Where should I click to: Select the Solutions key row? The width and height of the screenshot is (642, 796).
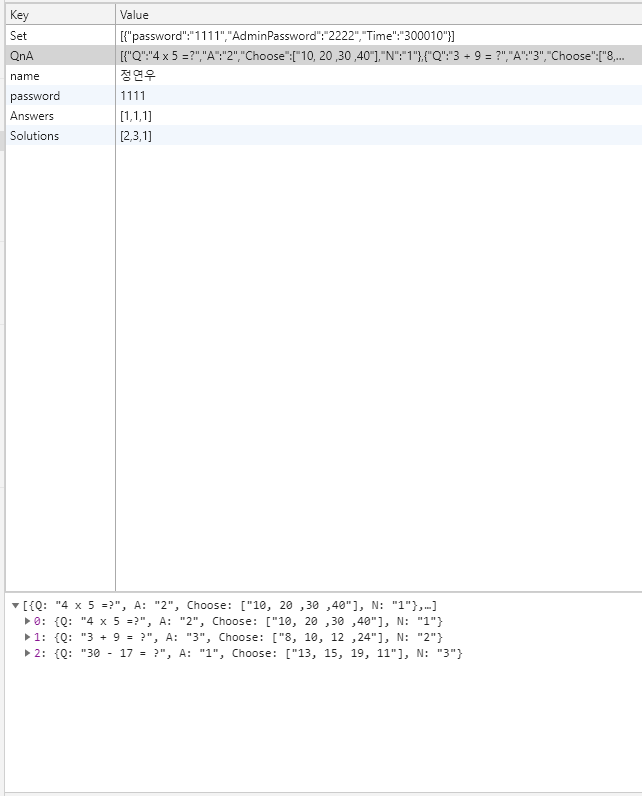35,136
